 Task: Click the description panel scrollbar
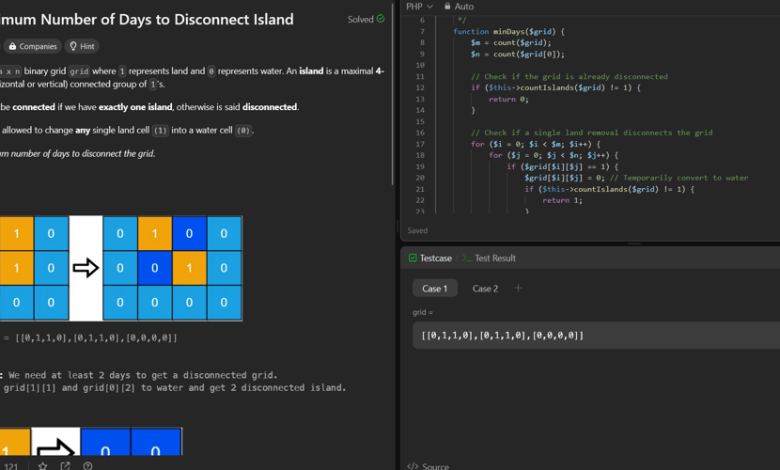(x=393, y=94)
